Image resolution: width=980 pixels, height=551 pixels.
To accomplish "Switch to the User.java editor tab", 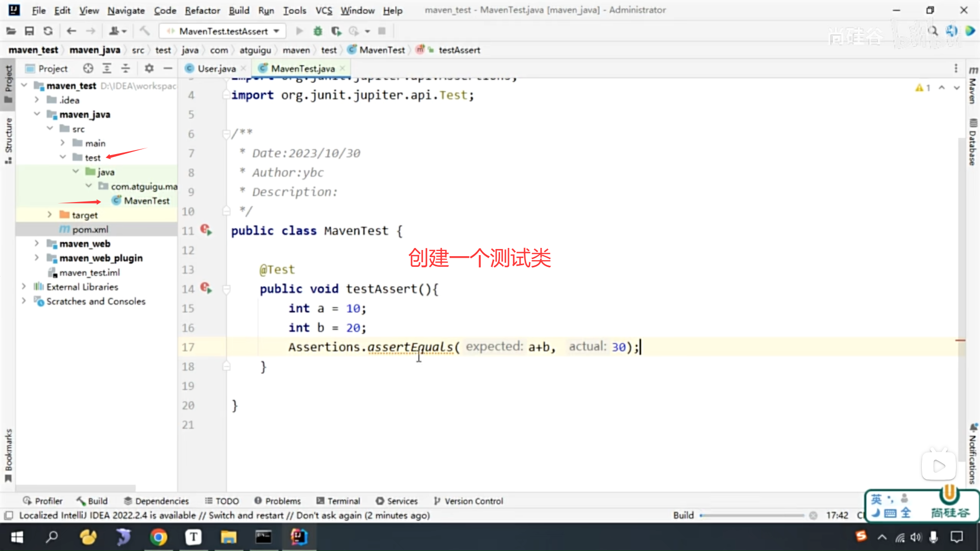I will [x=216, y=68].
